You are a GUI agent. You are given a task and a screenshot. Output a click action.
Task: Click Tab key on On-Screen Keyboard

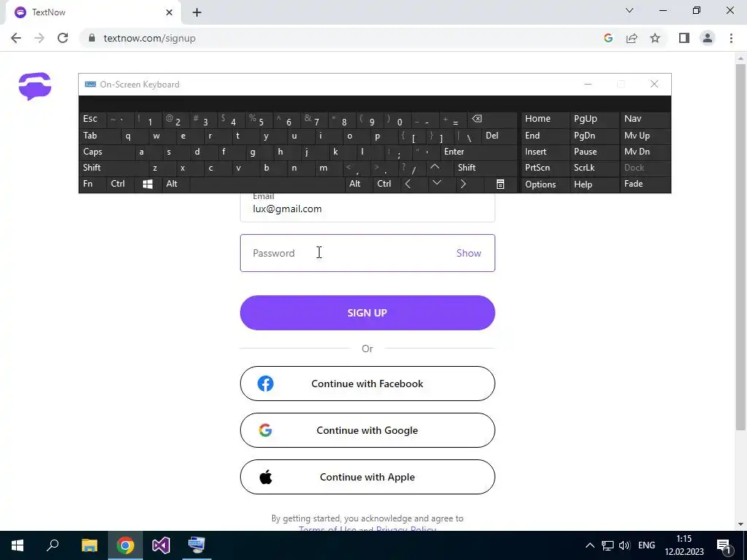pyautogui.click(x=100, y=136)
